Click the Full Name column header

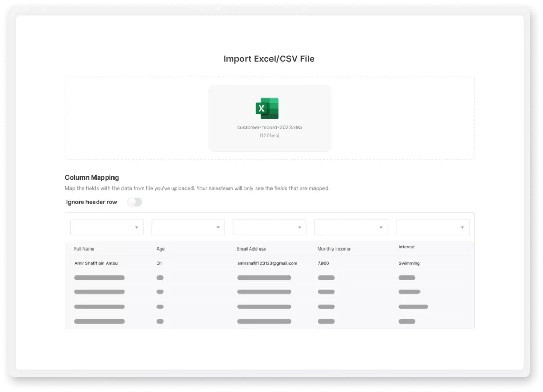(84, 248)
